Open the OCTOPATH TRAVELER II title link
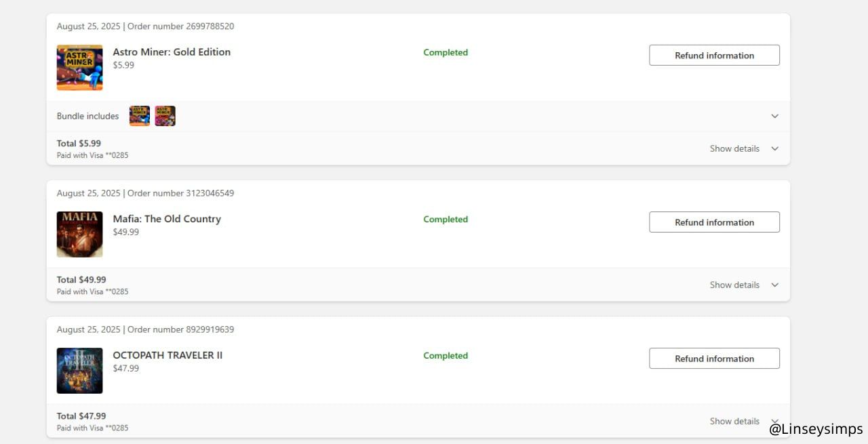The width and height of the screenshot is (868, 444). coord(167,355)
